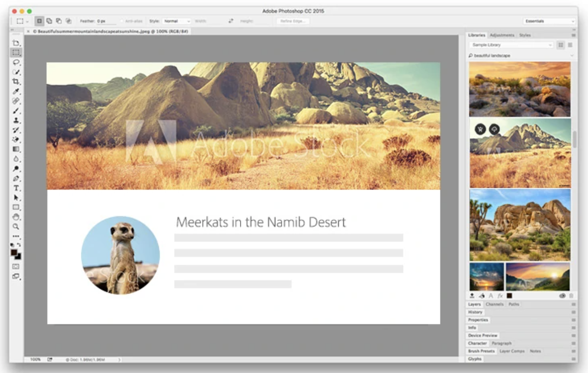
Task: Enable the Anti-alias checkbox
Action: (x=122, y=21)
